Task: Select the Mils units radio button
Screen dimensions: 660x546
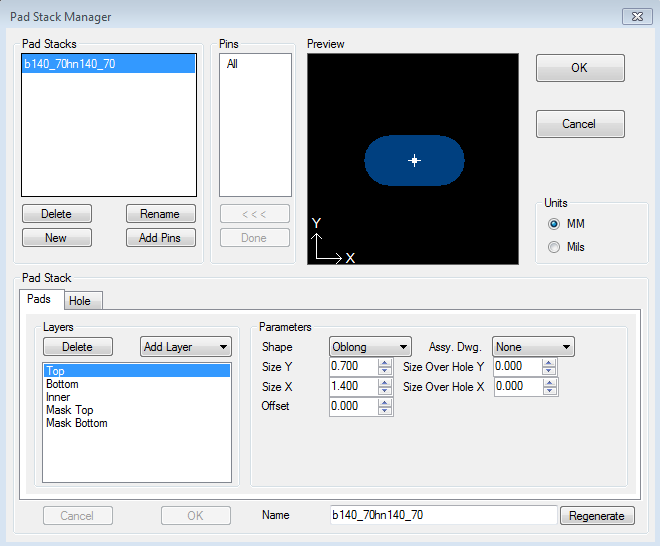Action: click(554, 247)
